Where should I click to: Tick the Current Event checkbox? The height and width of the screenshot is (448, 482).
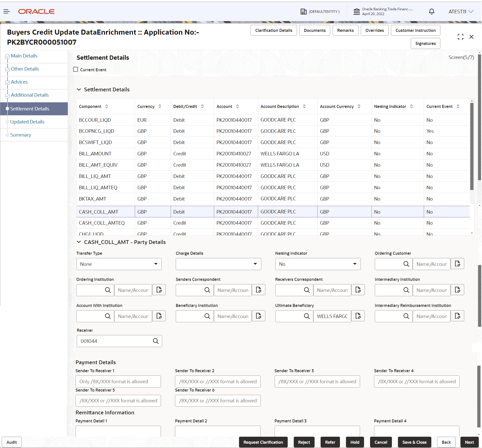point(76,70)
